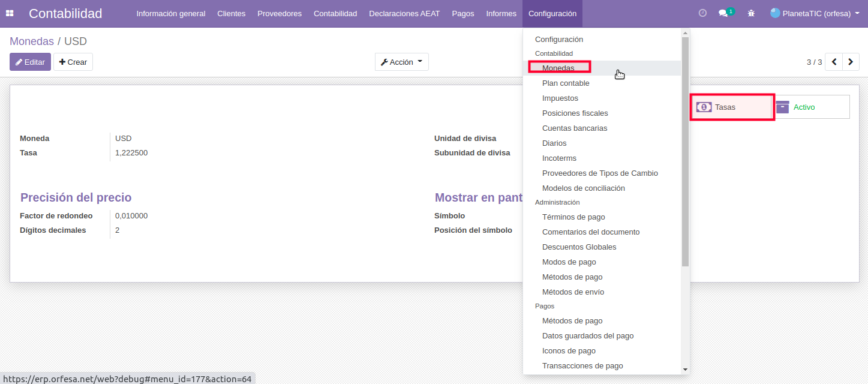Expand the Acción dropdown
868x384 pixels.
[401, 62]
